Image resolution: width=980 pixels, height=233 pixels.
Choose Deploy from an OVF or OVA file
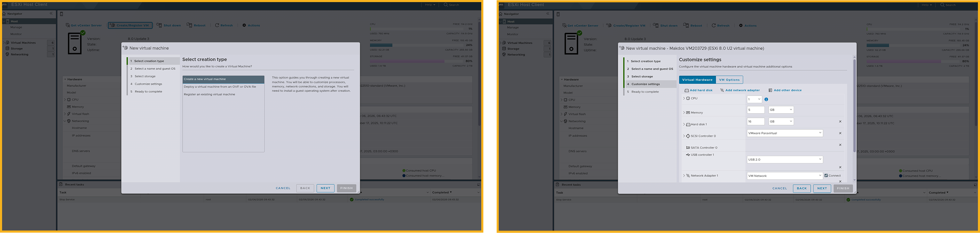(220, 87)
